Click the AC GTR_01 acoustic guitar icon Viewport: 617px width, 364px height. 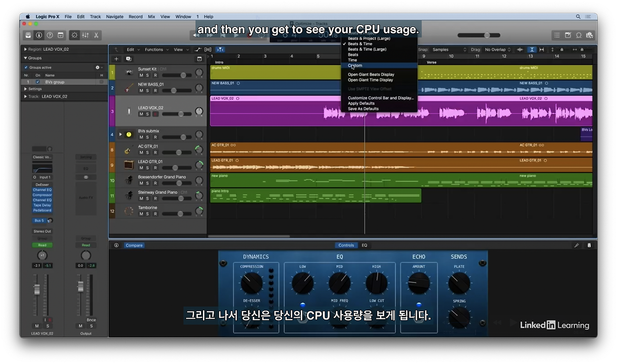point(129,150)
